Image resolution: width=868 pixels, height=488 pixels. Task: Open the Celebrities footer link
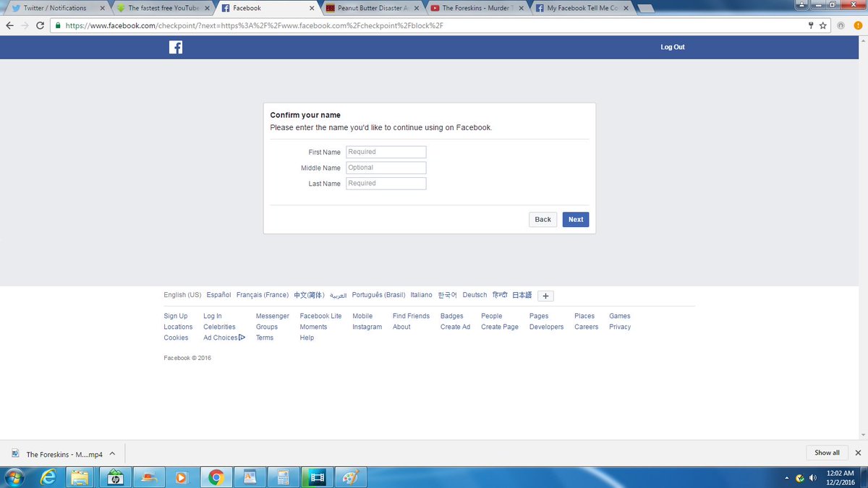[x=219, y=327]
